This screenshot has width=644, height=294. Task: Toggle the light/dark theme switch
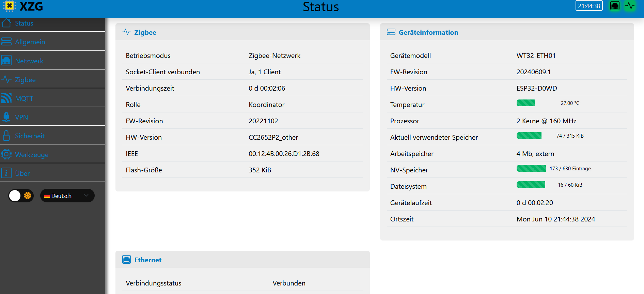click(x=21, y=196)
